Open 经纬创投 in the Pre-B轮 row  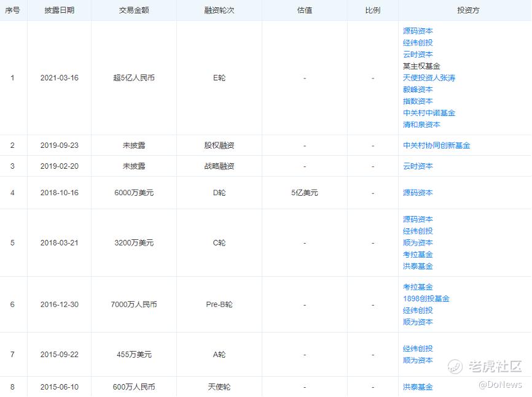point(418,310)
